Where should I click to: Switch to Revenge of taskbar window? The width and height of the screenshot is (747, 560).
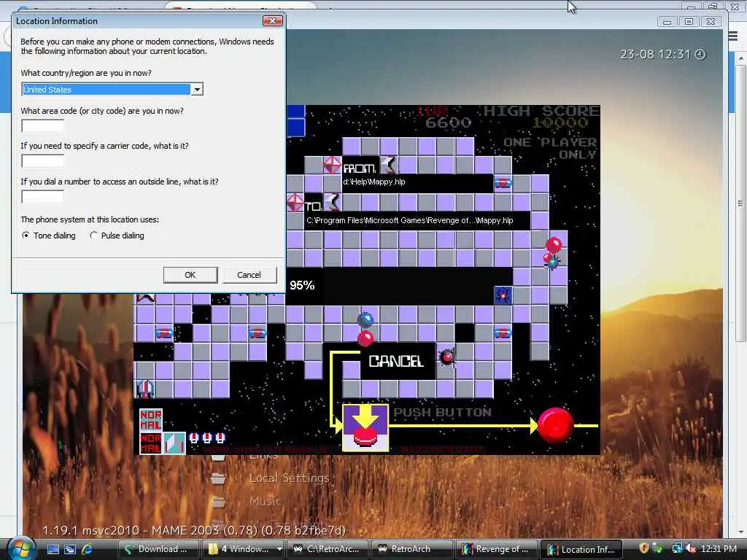tap(496, 549)
